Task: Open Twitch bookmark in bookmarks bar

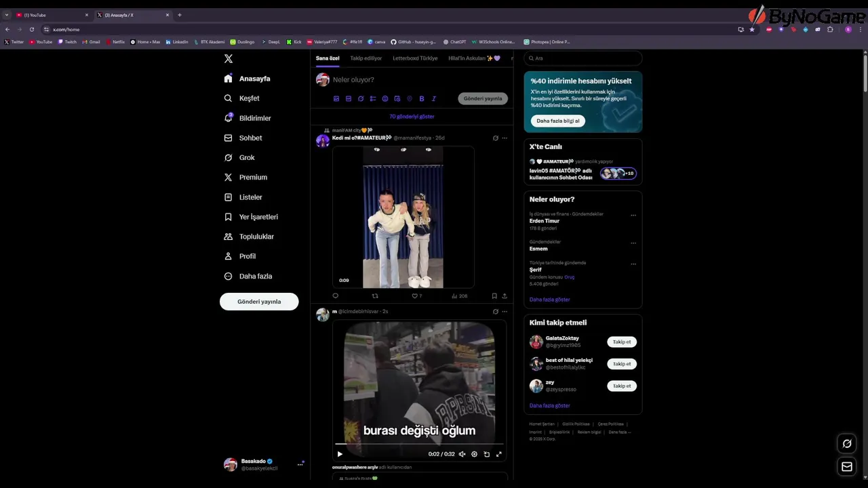Action: point(67,42)
